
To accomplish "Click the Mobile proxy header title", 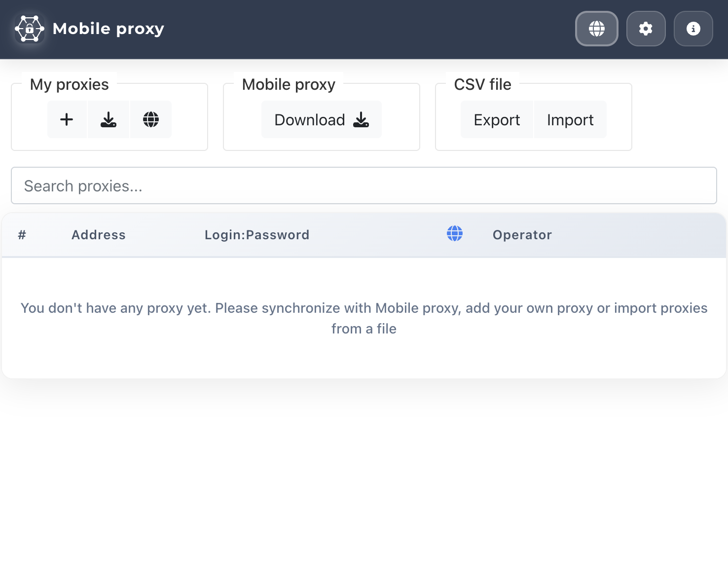I will 109,29.
